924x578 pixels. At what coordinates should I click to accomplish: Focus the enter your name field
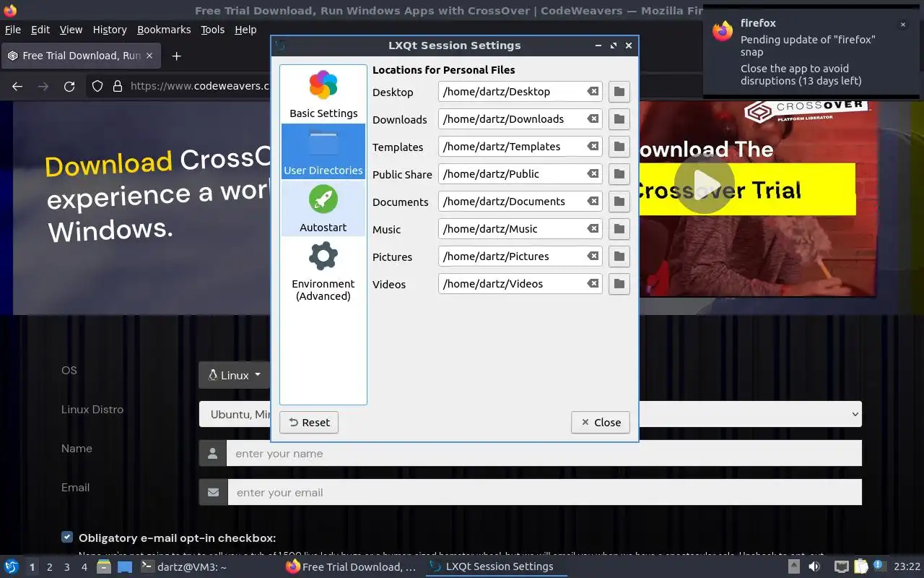point(544,454)
